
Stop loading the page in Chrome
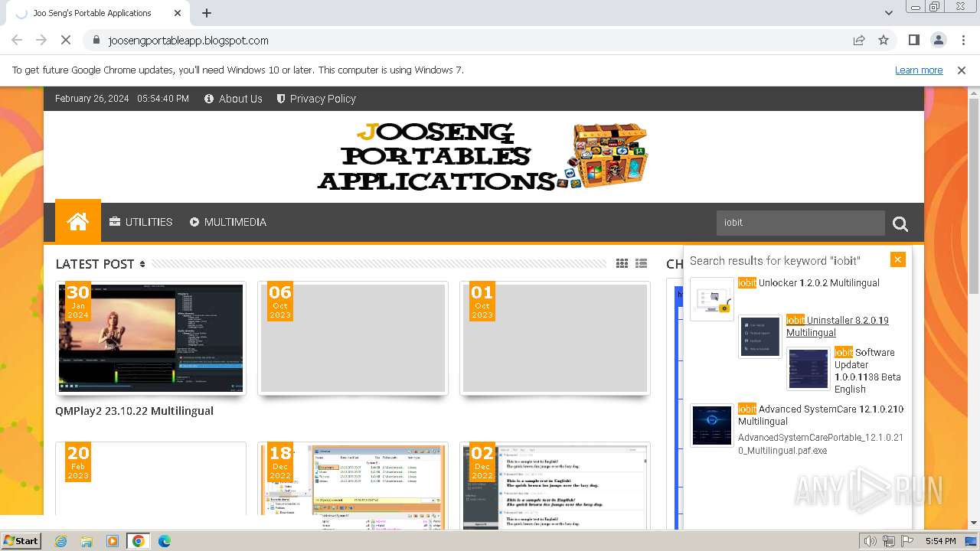pos(66,41)
